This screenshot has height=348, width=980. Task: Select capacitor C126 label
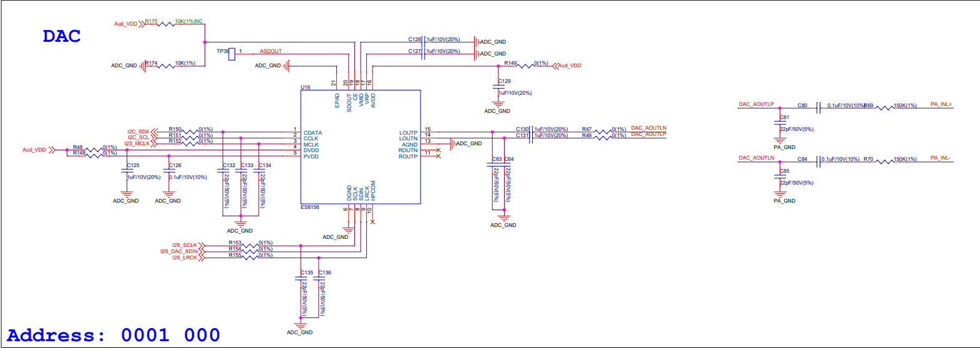tap(175, 165)
